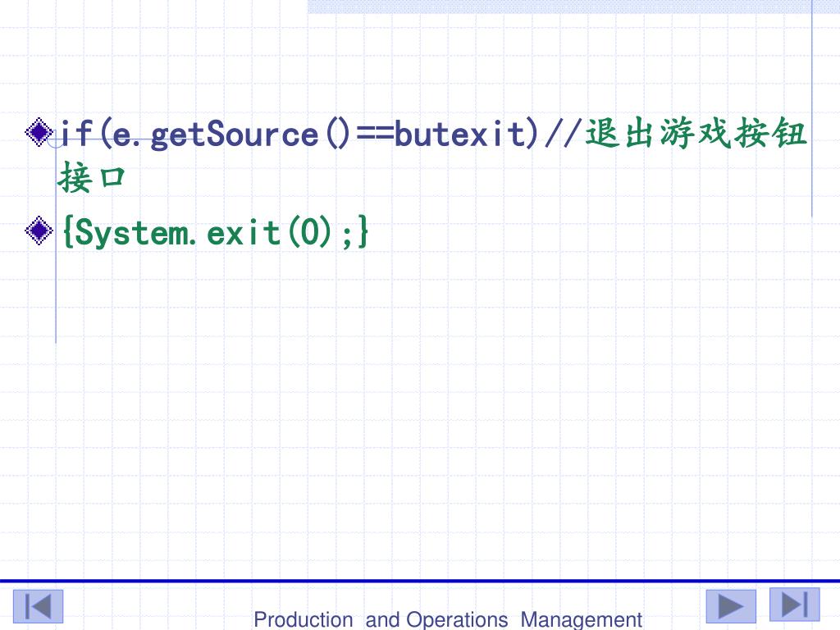Select the line 'if(e.getSource()==butexit)'
The width and height of the screenshot is (840, 630).
pos(299,134)
